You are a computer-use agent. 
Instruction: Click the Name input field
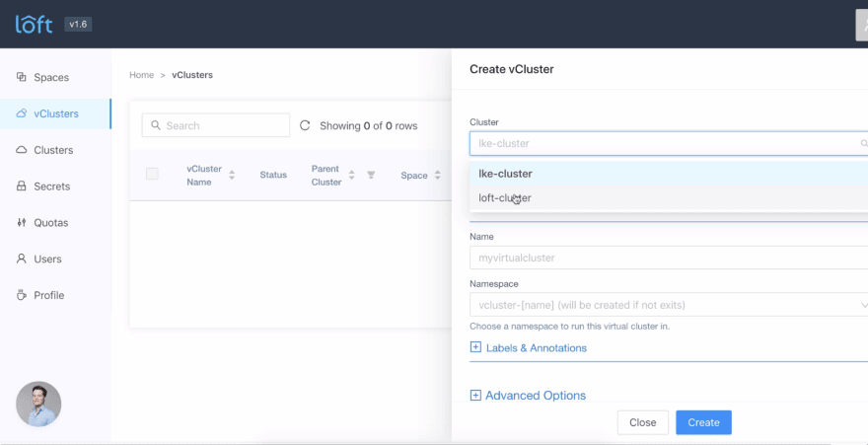669,258
